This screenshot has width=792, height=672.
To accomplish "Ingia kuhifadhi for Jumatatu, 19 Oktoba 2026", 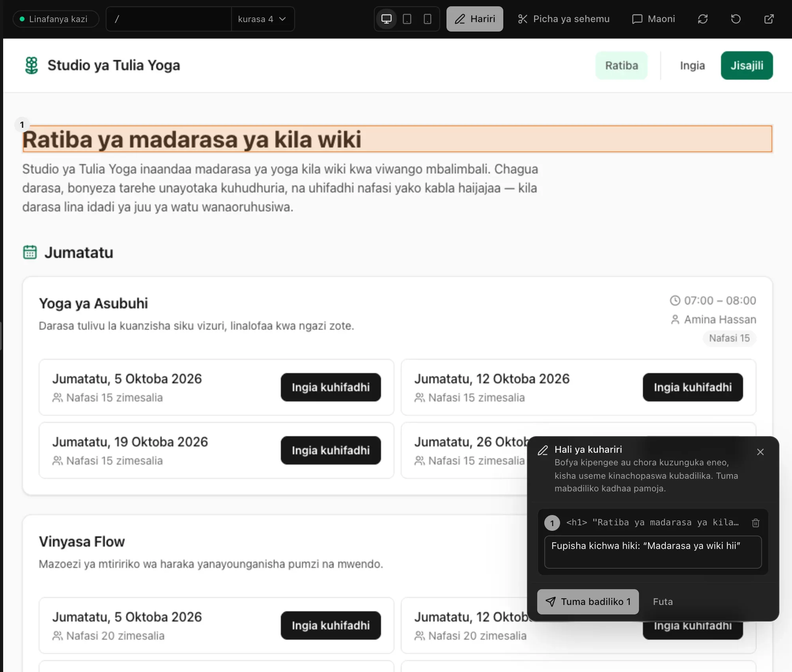I will click(x=331, y=450).
